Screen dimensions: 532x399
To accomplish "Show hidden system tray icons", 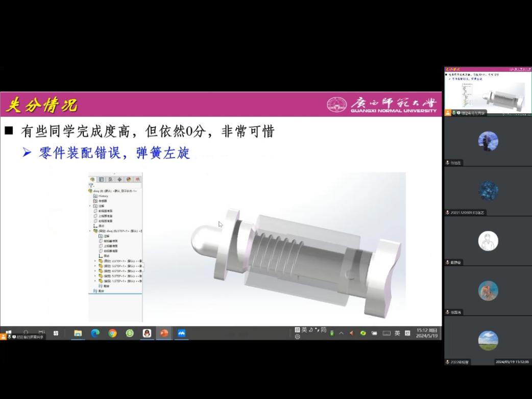I will coord(341,333).
